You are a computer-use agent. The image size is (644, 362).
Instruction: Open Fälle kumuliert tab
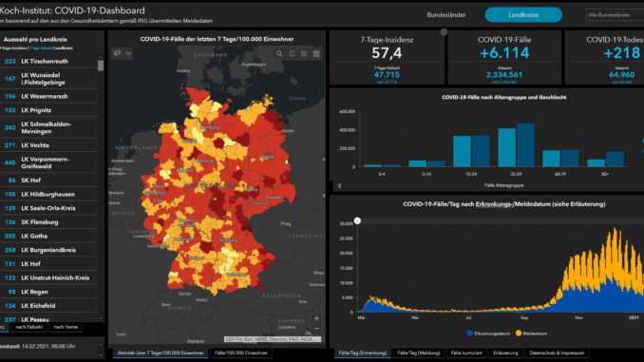tap(466, 352)
